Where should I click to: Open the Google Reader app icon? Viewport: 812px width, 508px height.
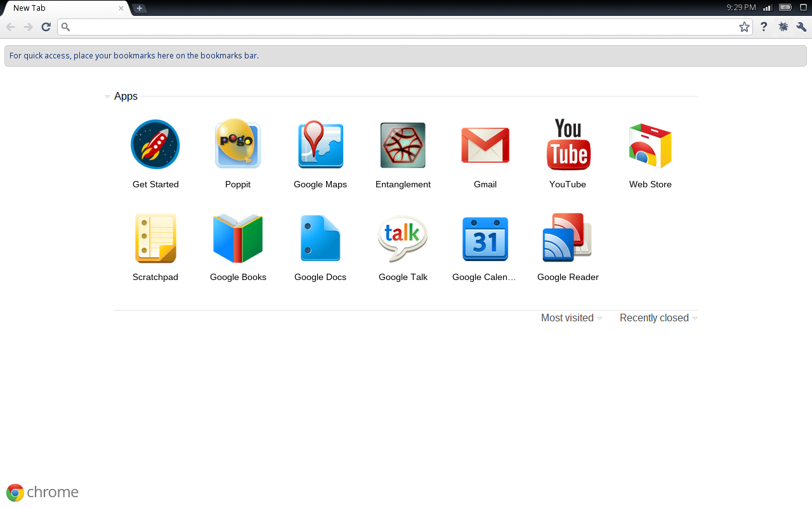pyautogui.click(x=568, y=237)
